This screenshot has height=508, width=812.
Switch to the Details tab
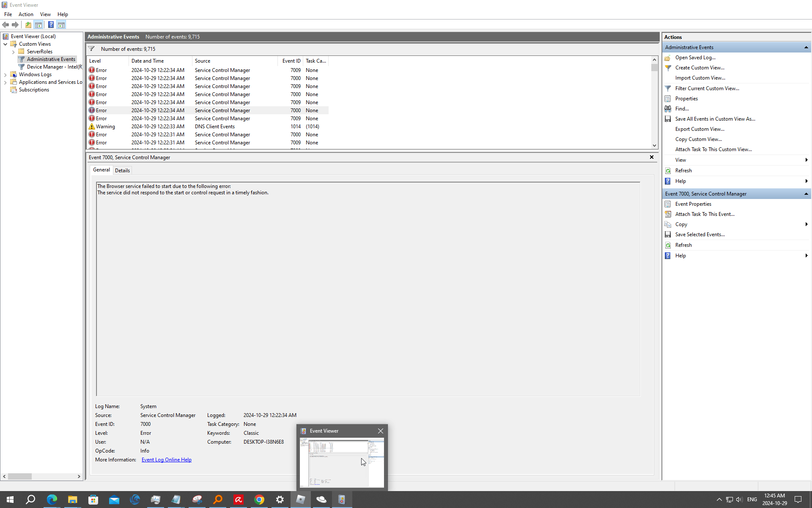(122, 170)
